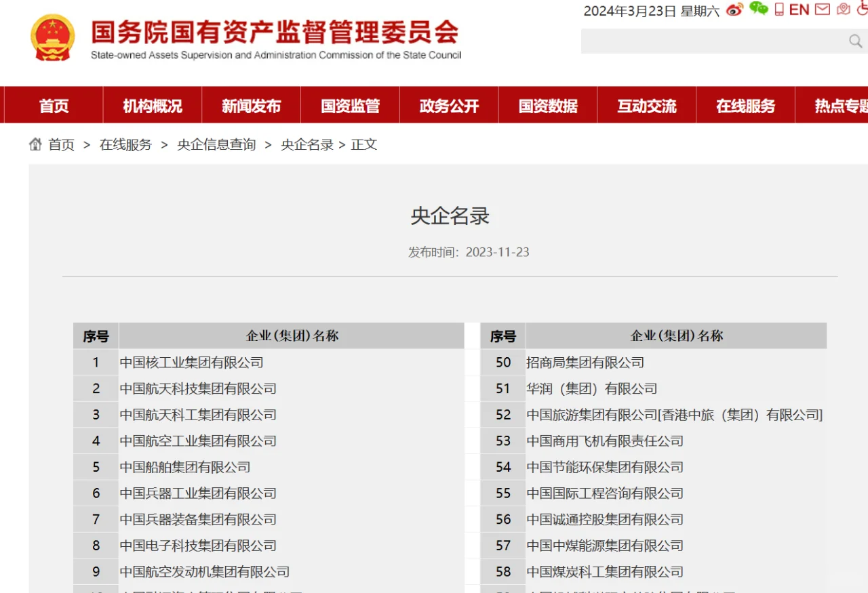Click the accessibility wheelchair icon
Image resolution: width=868 pixels, height=593 pixels.
(x=862, y=9)
